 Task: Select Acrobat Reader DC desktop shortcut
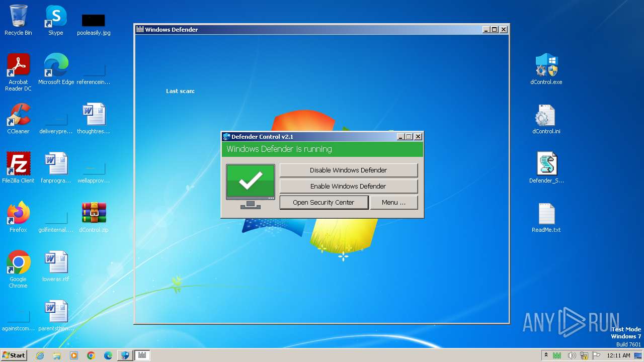(18, 72)
